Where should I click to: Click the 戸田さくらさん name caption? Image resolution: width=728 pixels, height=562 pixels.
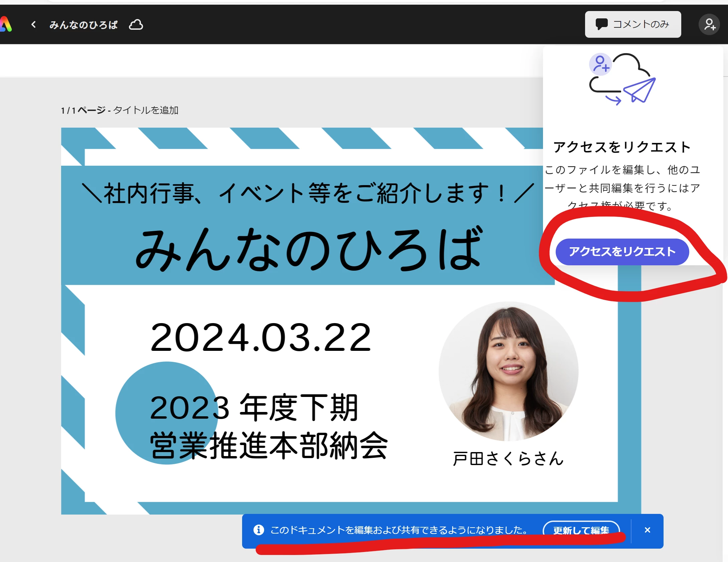point(508,458)
